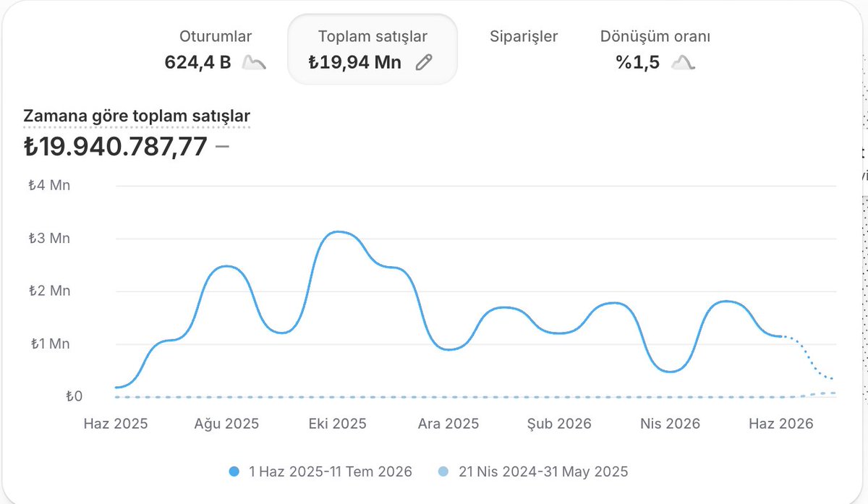Click the pencil edit icon beside ₺19,94 Mn
The image size is (868, 504).
tap(424, 63)
